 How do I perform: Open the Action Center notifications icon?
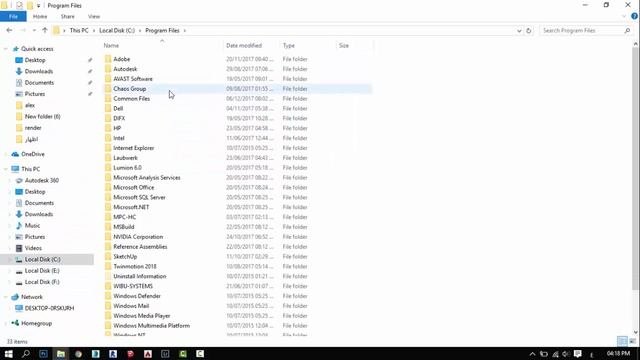tap(577, 354)
